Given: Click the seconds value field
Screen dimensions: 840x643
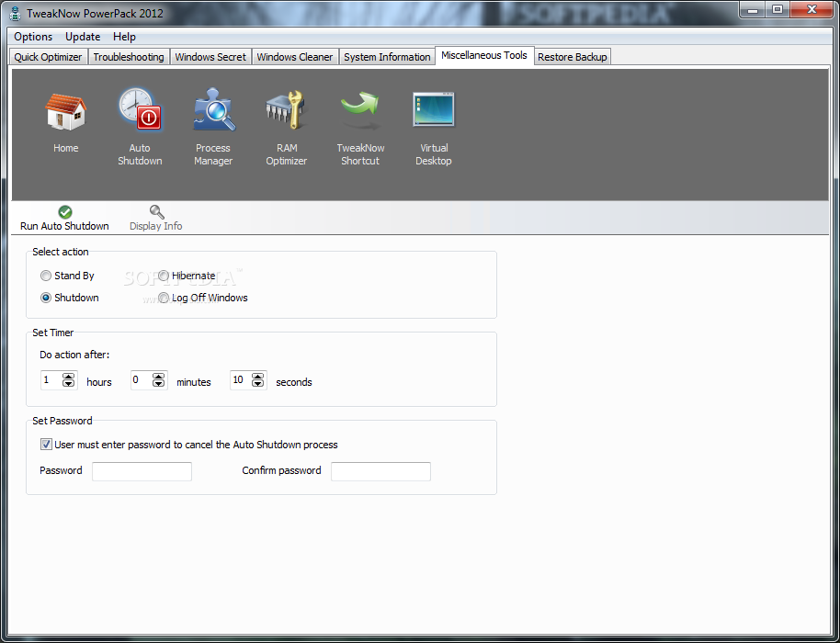Looking at the screenshot, I should coord(242,380).
